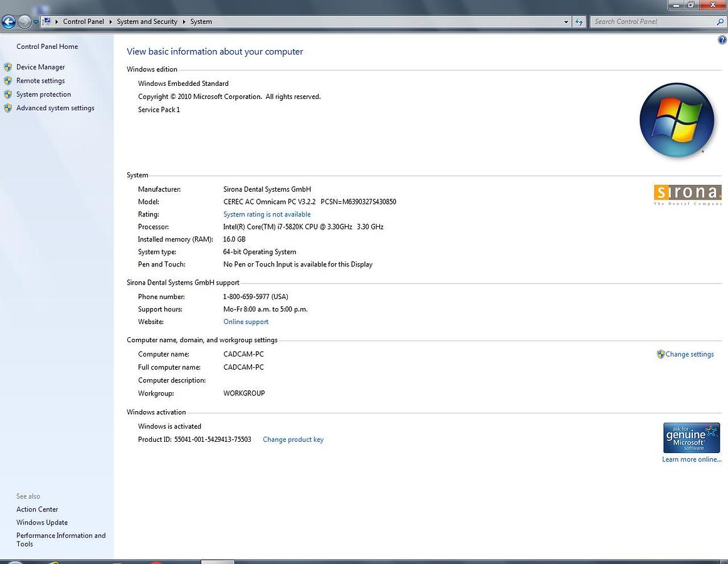The width and height of the screenshot is (728, 564).
Task: Open the recent pages dropdown arrow
Action: pyautogui.click(x=36, y=22)
